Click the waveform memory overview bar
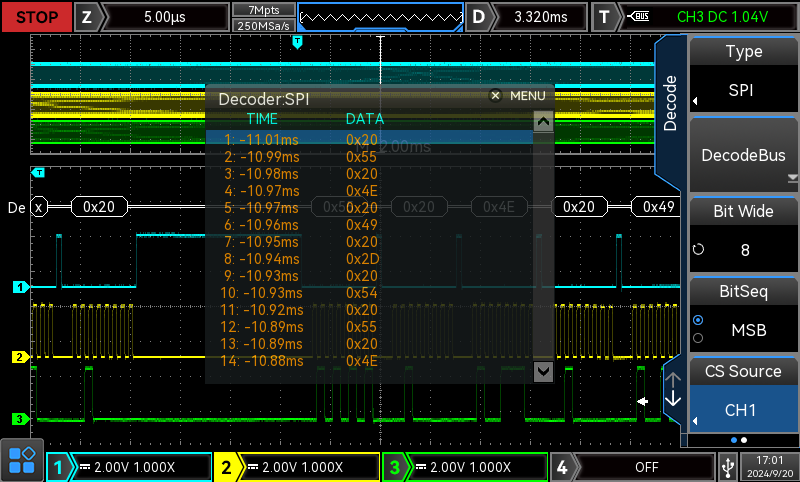Viewport: 800px width, 482px height. (381, 17)
